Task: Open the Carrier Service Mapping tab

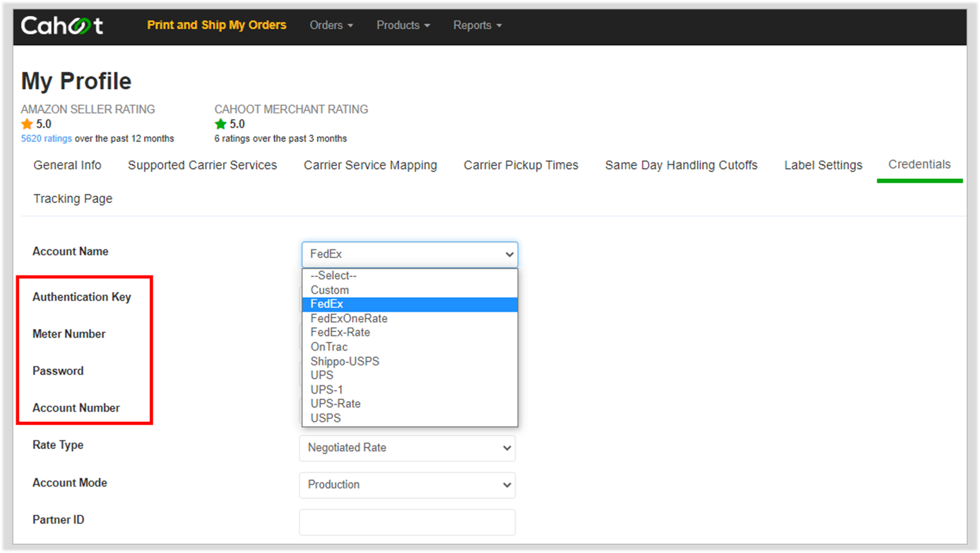Action: pos(370,165)
